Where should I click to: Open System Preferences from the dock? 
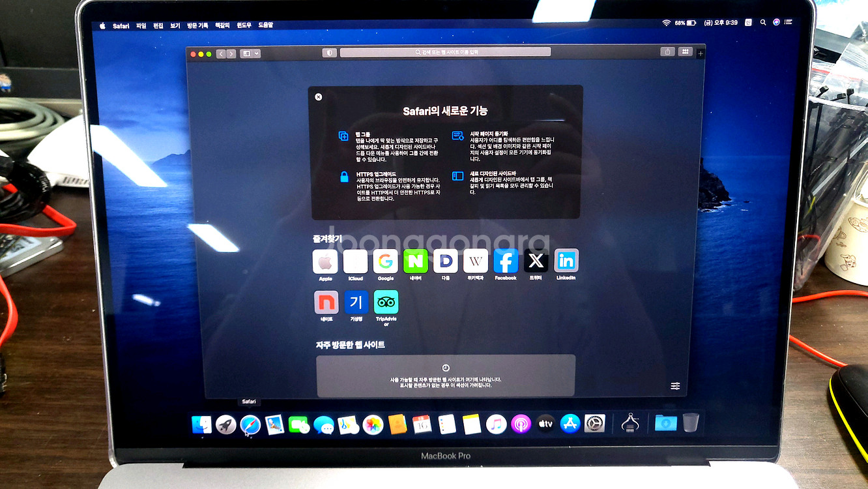(595, 424)
